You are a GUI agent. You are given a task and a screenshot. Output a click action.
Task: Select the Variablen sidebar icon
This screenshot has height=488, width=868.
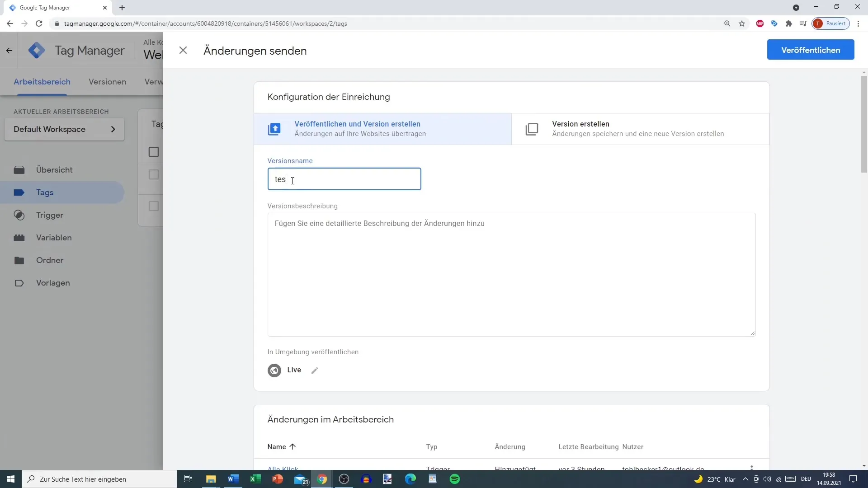coord(20,237)
